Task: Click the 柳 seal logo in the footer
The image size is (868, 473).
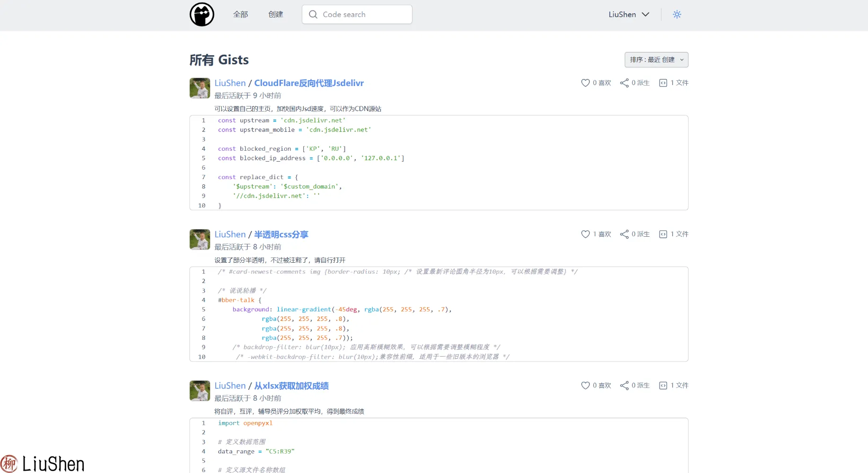Action: (x=9, y=464)
